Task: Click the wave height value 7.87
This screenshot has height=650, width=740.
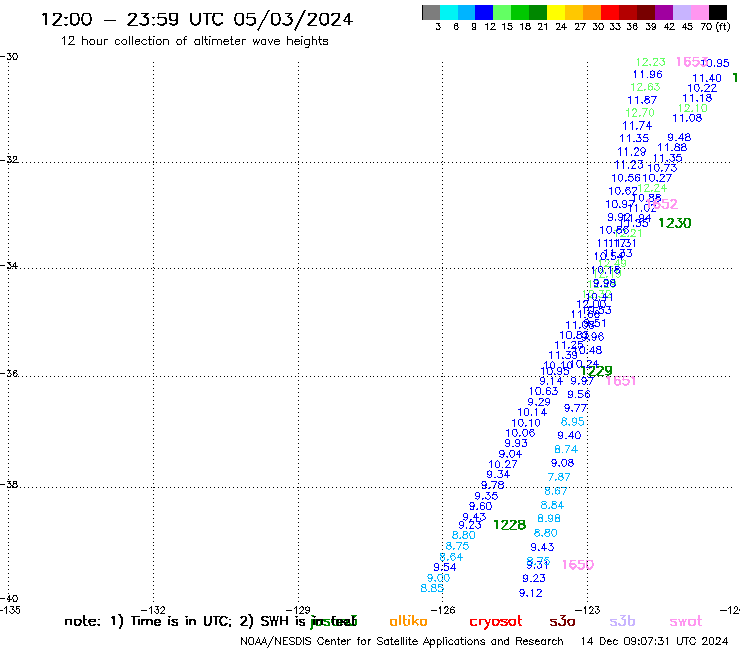Action: tap(559, 477)
